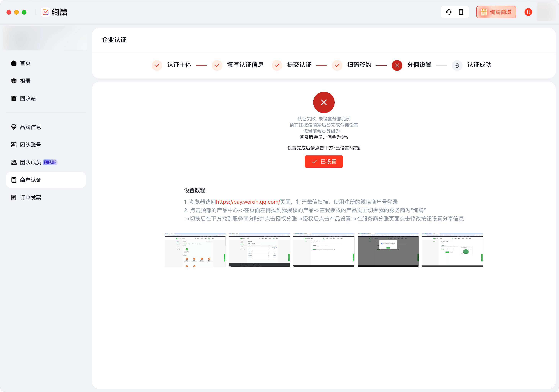Click the 绚篇 logo icon

[46, 12]
